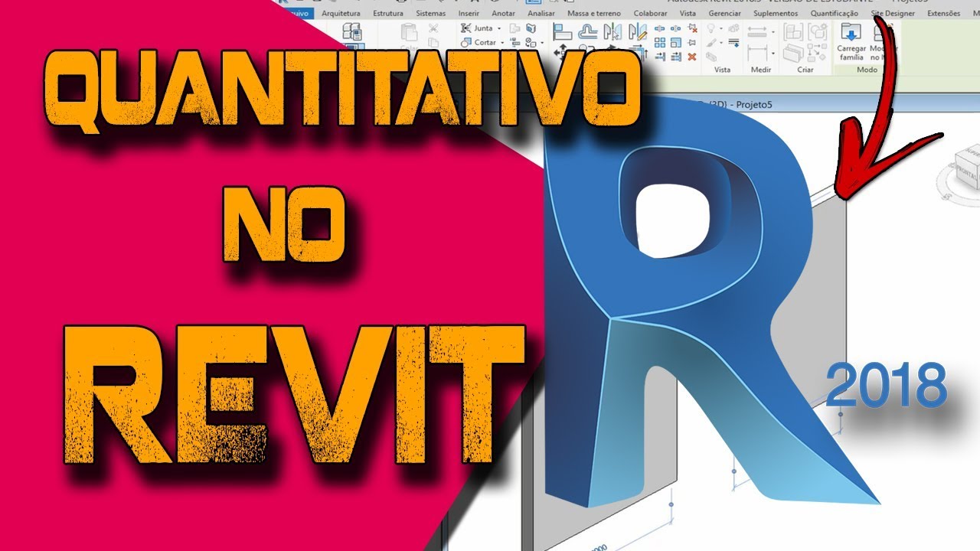This screenshot has height=551, width=980.
Task: Select Split with gap tool
Action: click(675, 28)
